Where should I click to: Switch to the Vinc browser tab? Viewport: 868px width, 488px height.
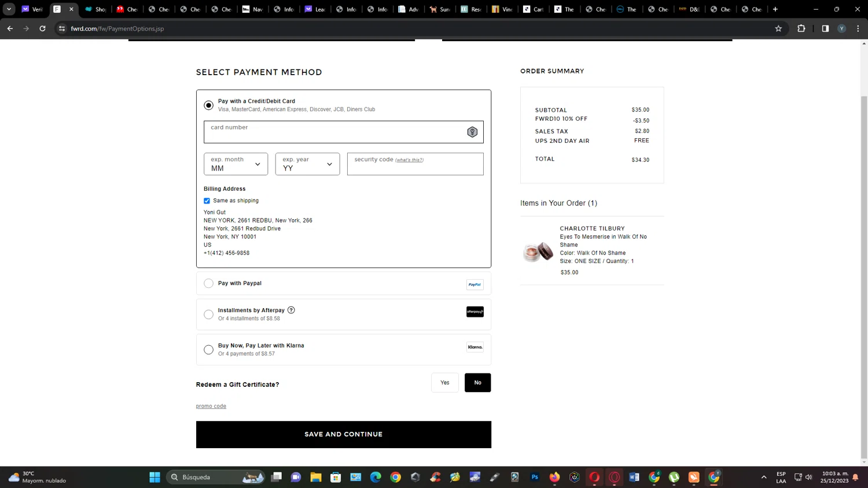point(502,9)
